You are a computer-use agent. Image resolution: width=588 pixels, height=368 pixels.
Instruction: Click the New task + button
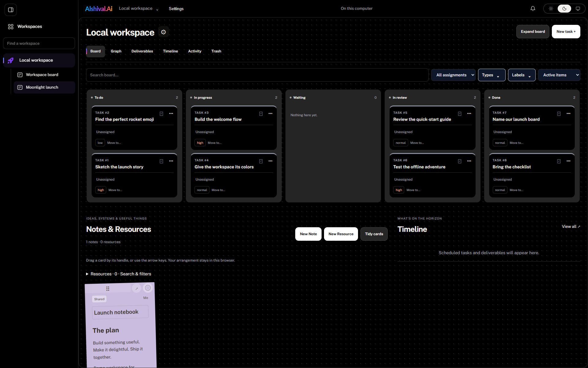pos(566,32)
